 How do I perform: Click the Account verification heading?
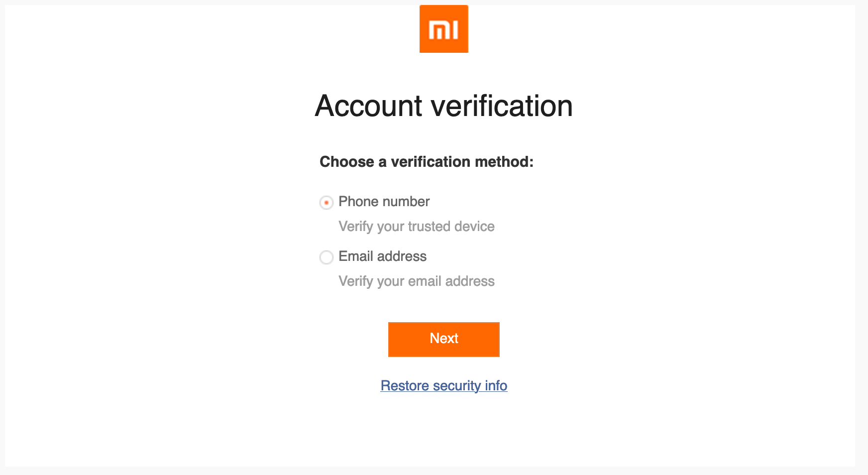(x=443, y=106)
